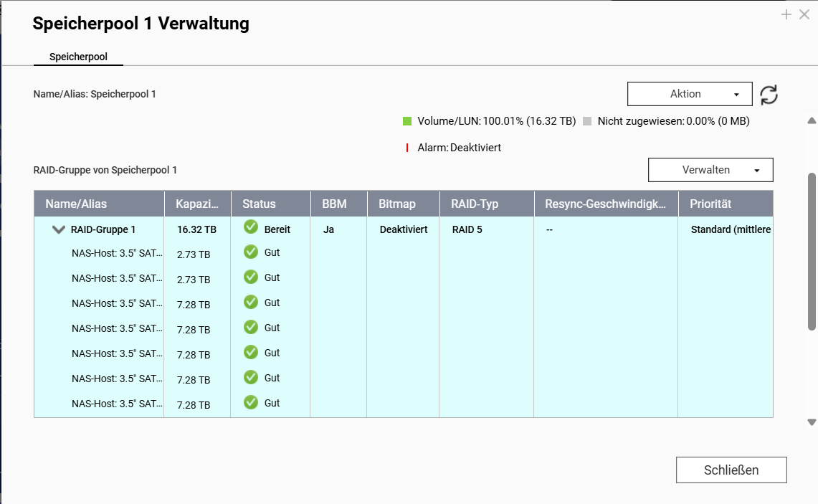Click the scroll-down arrow of the vertical scrollbar
Viewport: 818px width, 504px height.
pyautogui.click(x=812, y=423)
